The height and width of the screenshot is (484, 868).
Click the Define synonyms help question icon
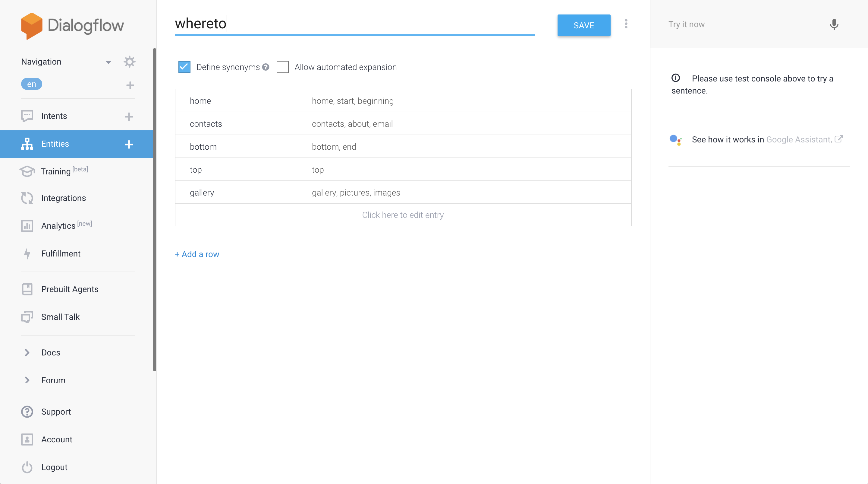[266, 67]
